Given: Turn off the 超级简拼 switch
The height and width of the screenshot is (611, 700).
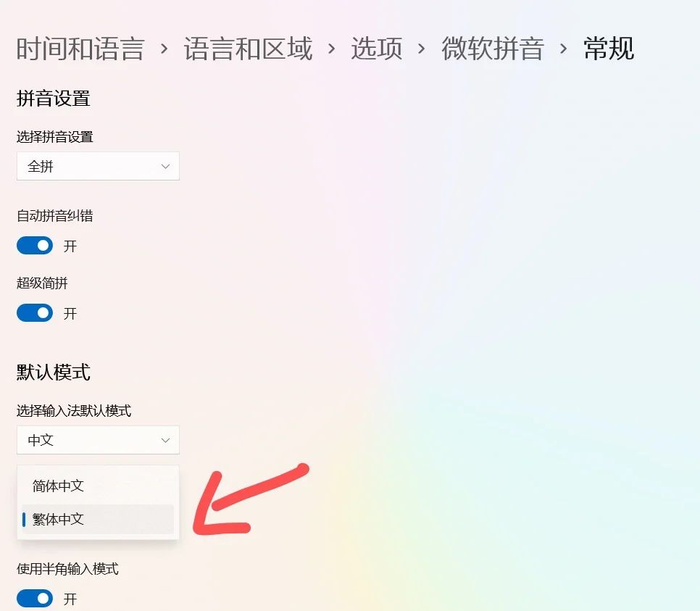Looking at the screenshot, I should tap(35, 313).
